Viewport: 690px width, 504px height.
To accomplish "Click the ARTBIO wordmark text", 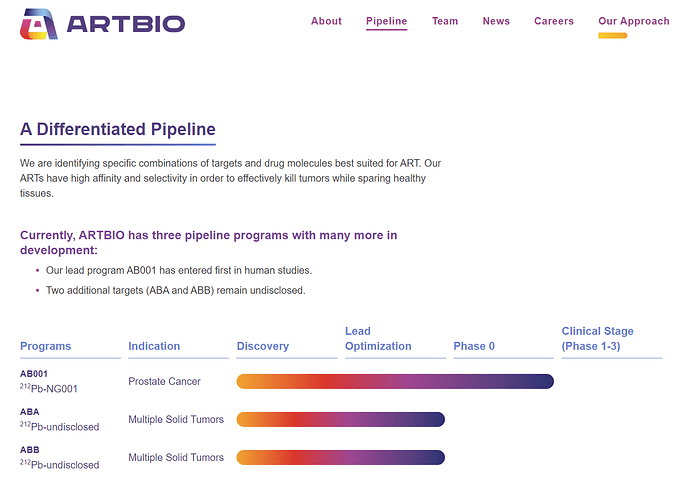I will click(x=126, y=24).
